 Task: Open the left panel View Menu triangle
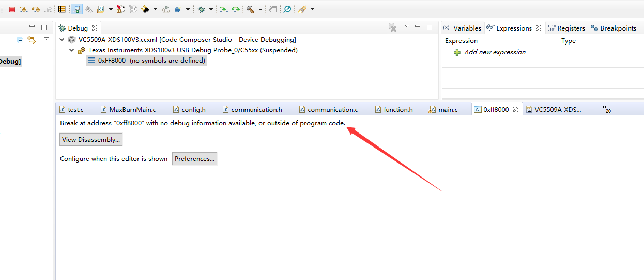point(46,39)
